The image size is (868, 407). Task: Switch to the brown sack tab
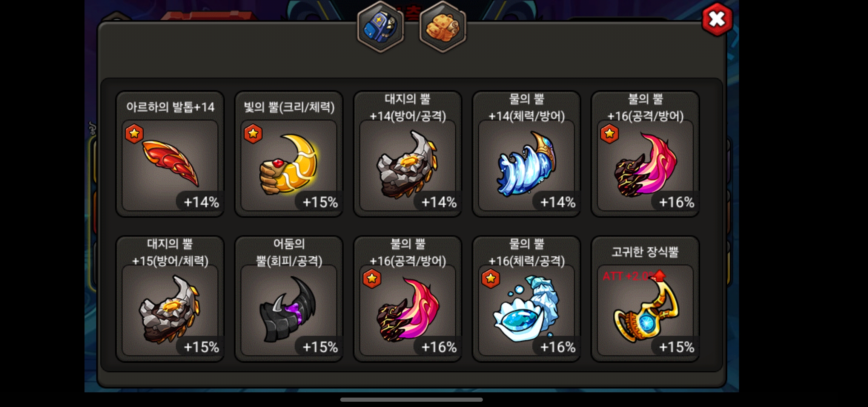click(443, 27)
